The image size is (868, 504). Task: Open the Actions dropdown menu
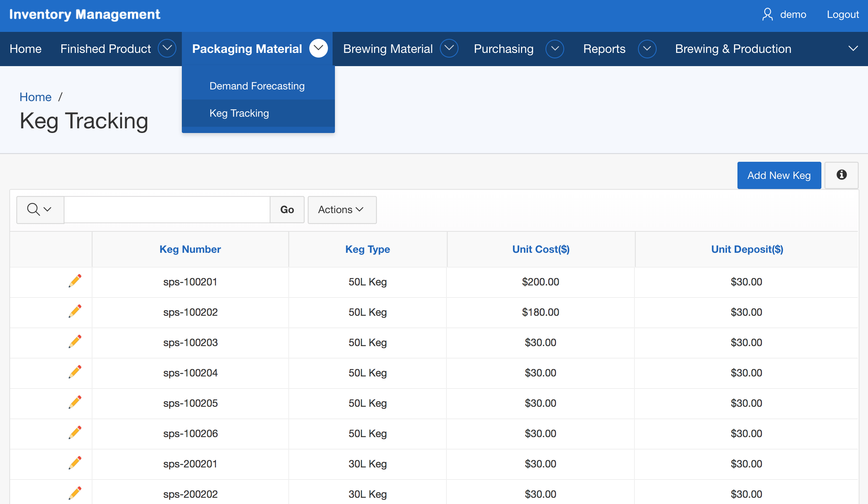click(x=342, y=210)
